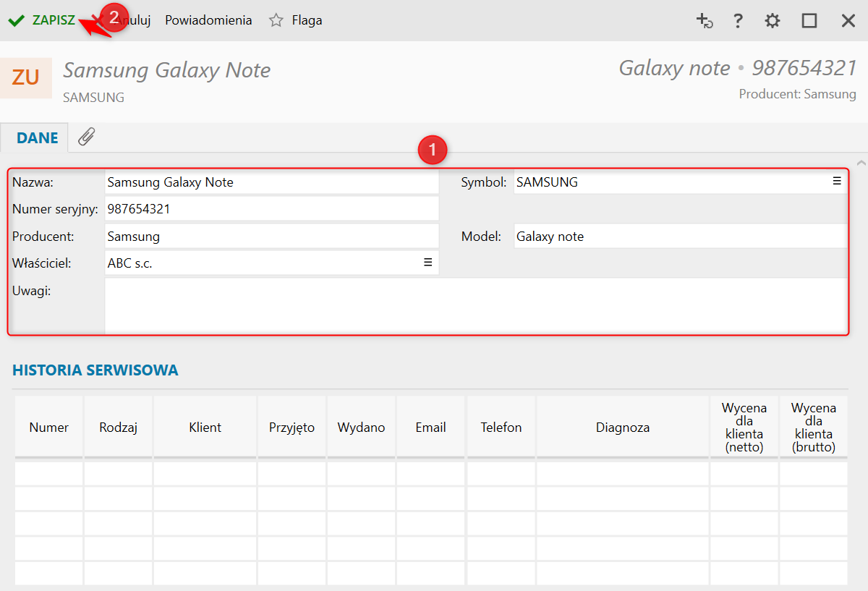The height and width of the screenshot is (591, 868).
Task: Click the Klient column header
Action: [x=205, y=428]
